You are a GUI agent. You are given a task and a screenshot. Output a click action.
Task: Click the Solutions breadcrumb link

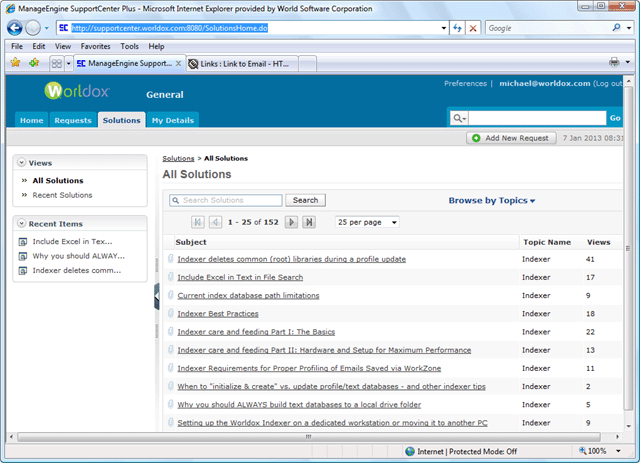pos(178,158)
